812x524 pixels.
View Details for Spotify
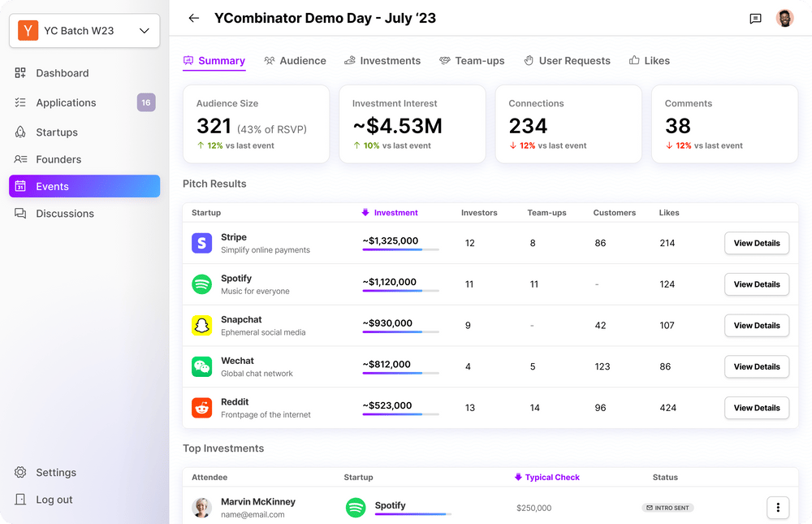coord(757,284)
